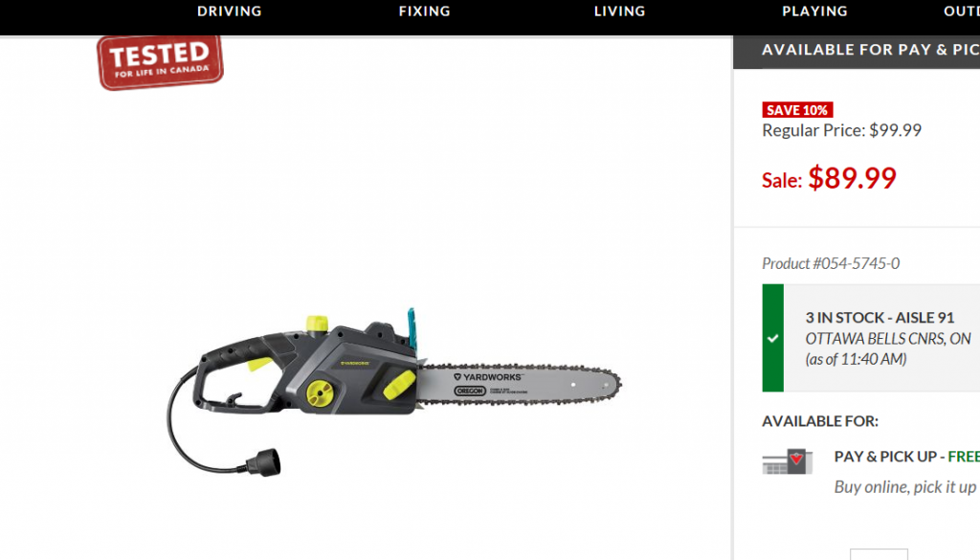Open the Ottawa Bells Cnrs store link
Viewport: 980px width, 560px height.
coord(887,339)
